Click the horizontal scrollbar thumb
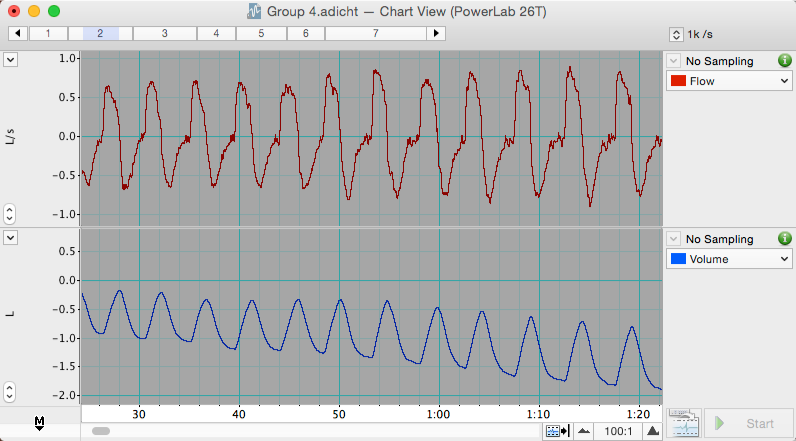This screenshot has height=441, width=796. [x=101, y=431]
